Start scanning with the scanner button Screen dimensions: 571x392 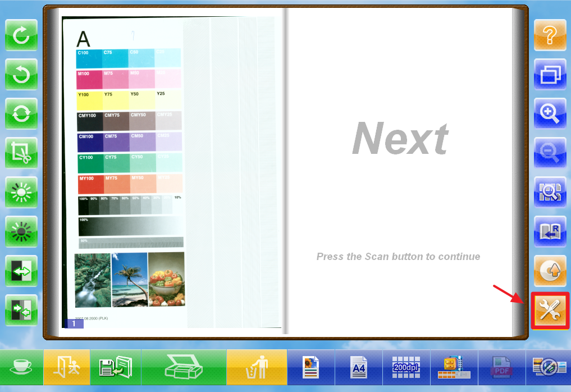click(x=184, y=368)
